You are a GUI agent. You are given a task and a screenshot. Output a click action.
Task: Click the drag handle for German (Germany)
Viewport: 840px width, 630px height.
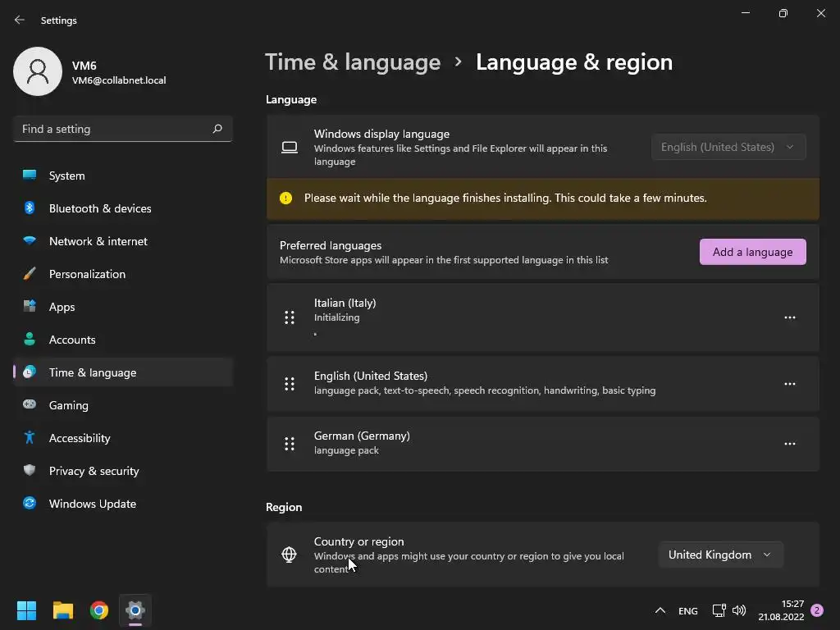pos(290,444)
